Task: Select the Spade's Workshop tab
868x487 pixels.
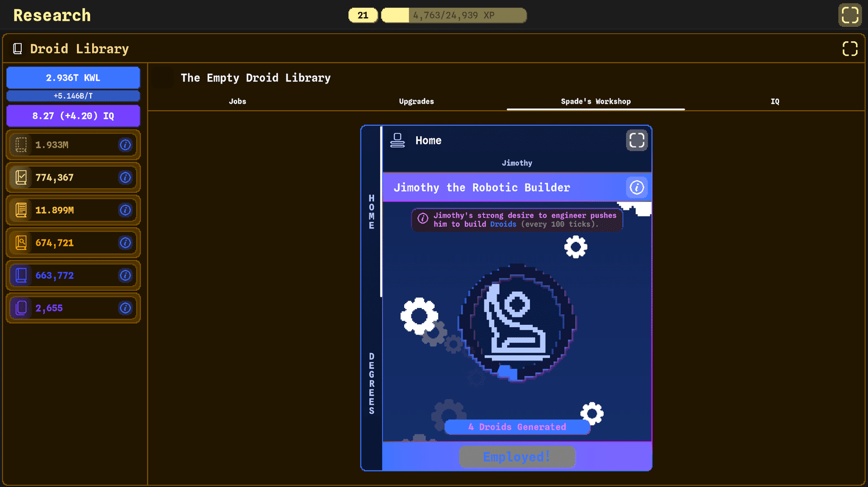Action: (596, 101)
